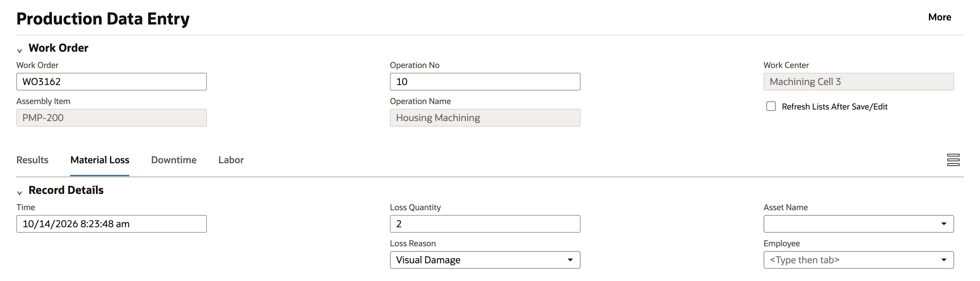Click the Production Data Entry heading

click(103, 19)
